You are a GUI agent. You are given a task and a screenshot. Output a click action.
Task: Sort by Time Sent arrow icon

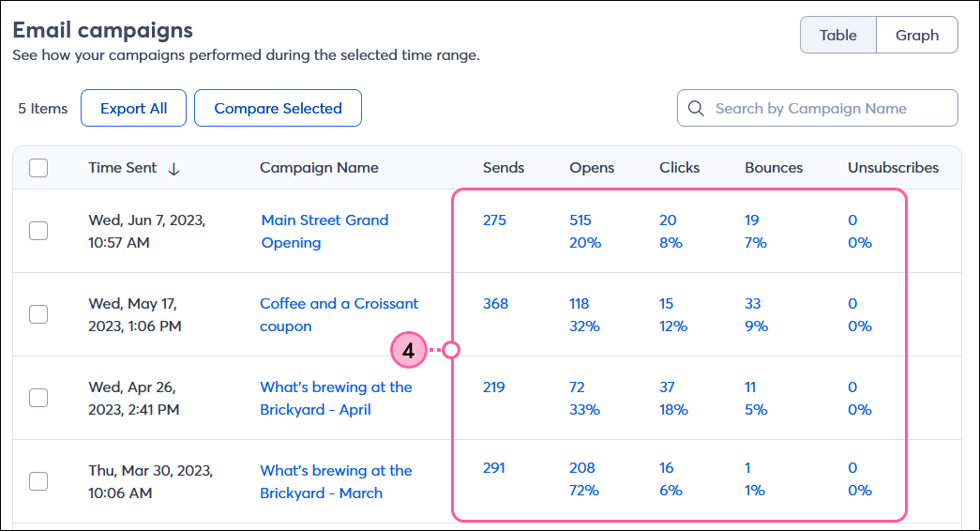[173, 168]
